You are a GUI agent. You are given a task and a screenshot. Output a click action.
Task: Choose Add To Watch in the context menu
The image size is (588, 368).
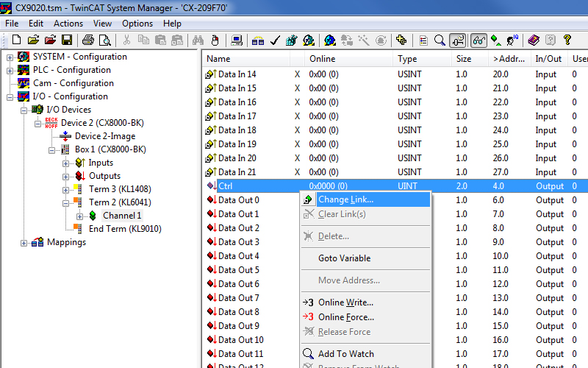pyautogui.click(x=365, y=354)
